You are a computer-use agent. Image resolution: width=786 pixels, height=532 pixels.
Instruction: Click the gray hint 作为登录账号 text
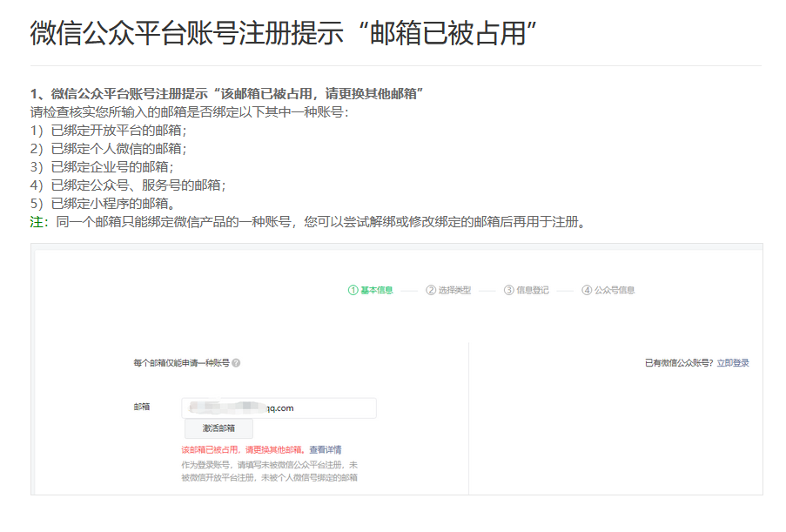point(270,471)
